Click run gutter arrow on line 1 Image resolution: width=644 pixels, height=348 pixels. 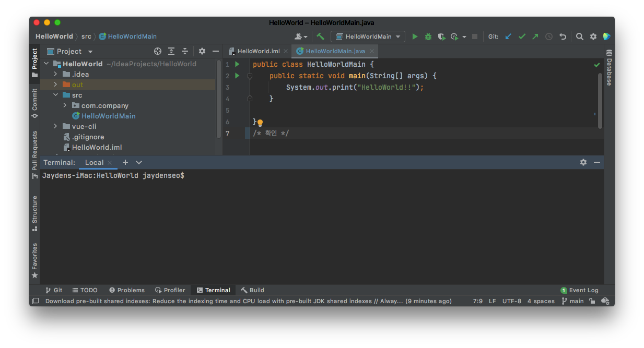(x=237, y=64)
